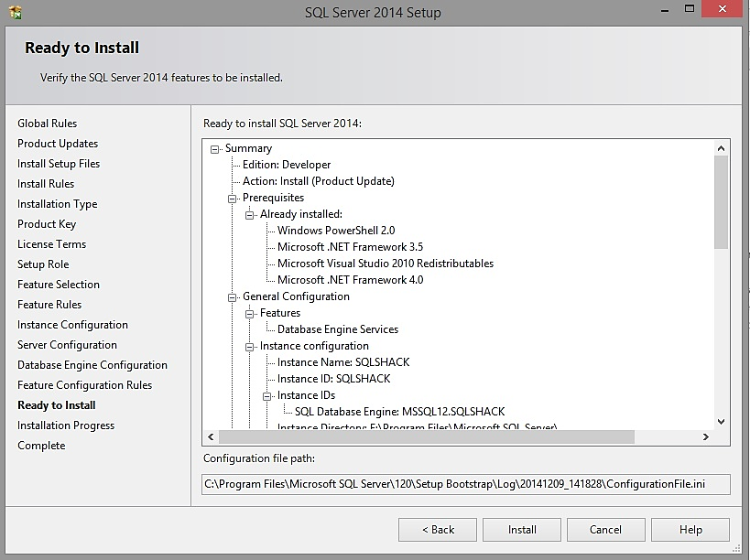Collapse the 'Already installed:' node
750x560 pixels.
click(x=249, y=215)
